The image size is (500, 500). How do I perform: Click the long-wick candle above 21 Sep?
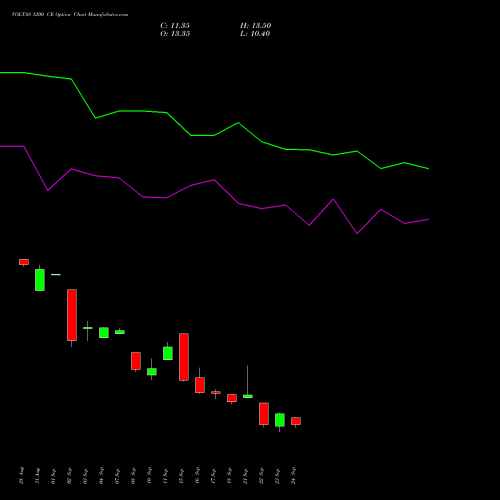[248, 396]
